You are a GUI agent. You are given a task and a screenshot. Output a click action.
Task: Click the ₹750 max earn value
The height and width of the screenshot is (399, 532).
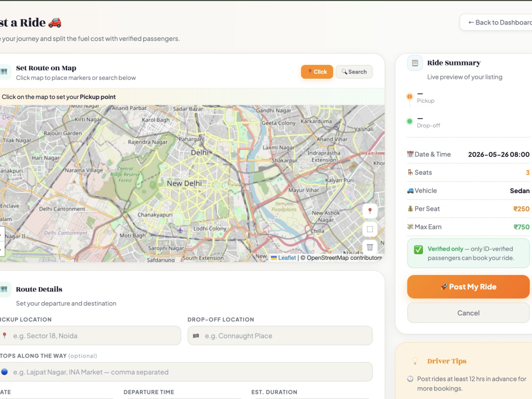tap(521, 227)
